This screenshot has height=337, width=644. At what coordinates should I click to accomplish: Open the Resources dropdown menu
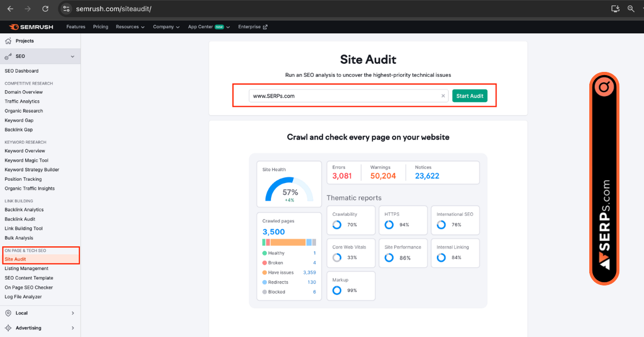point(130,26)
